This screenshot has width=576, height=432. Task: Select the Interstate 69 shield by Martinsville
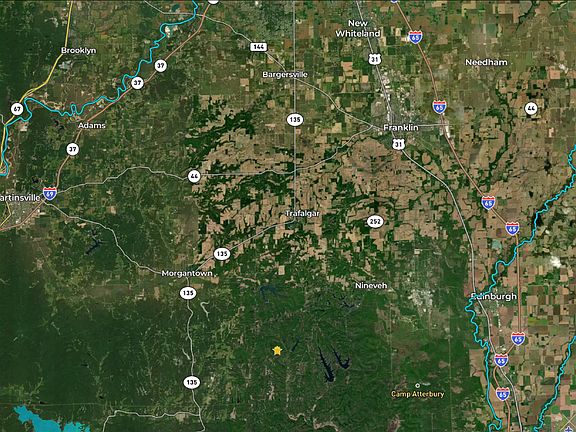click(x=50, y=193)
